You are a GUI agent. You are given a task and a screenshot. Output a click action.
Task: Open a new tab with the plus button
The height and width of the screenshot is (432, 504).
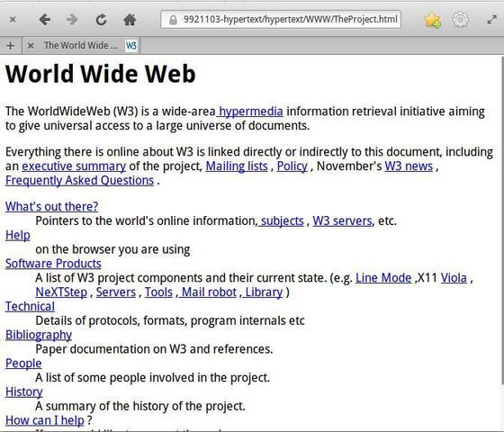point(11,46)
